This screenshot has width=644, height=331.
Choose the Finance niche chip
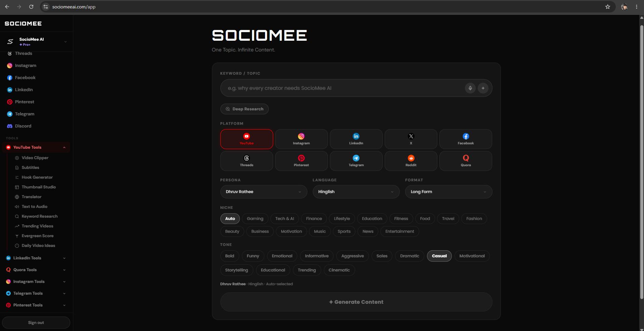[314, 219]
